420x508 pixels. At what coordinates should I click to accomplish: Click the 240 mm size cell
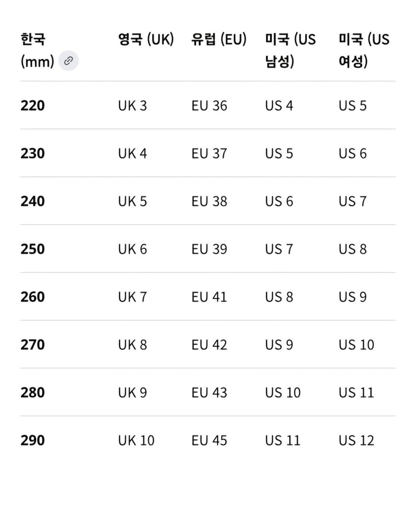click(32, 201)
